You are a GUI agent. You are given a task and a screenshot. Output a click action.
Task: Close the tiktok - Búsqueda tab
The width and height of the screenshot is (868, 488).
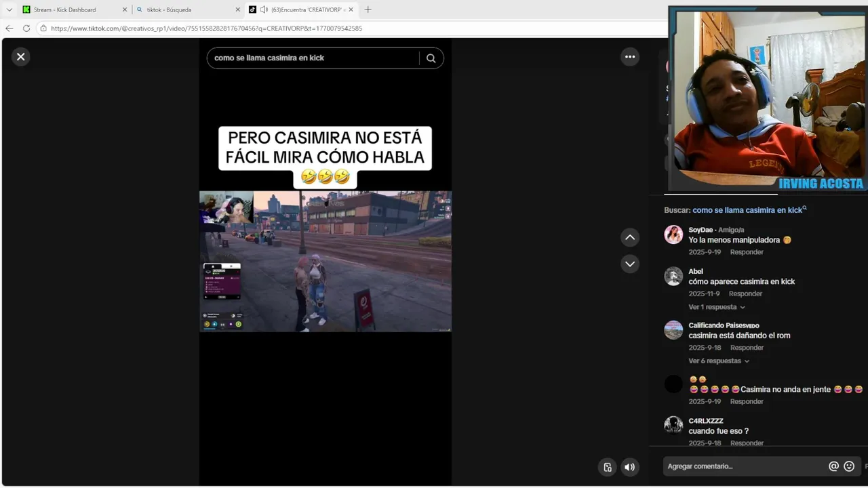coord(237,9)
